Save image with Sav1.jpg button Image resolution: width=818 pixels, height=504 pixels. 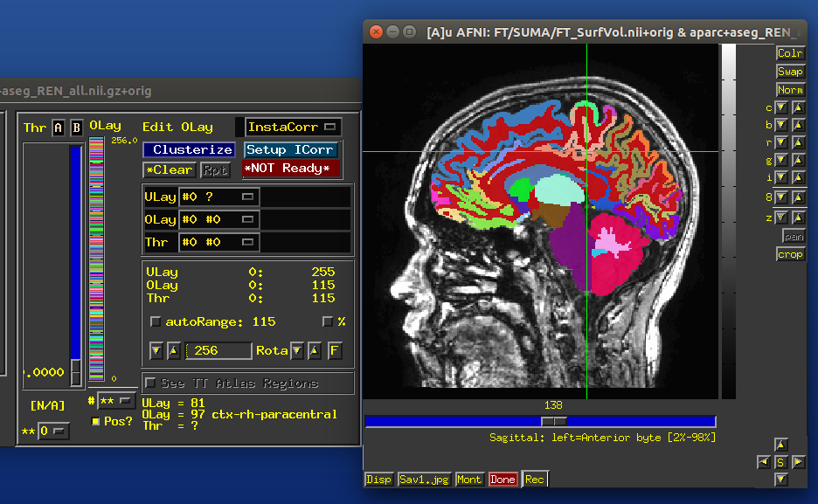(x=424, y=480)
